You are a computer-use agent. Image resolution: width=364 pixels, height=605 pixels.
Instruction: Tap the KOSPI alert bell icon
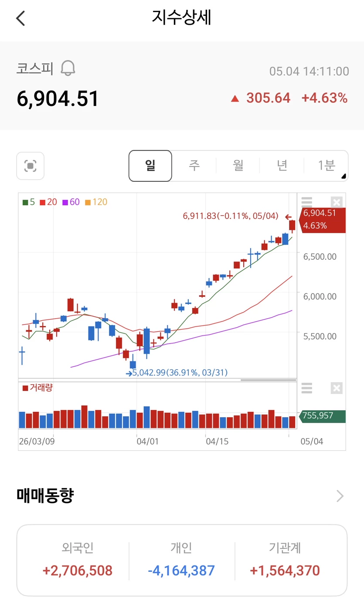pyautogui.click(x=68, y=68)
